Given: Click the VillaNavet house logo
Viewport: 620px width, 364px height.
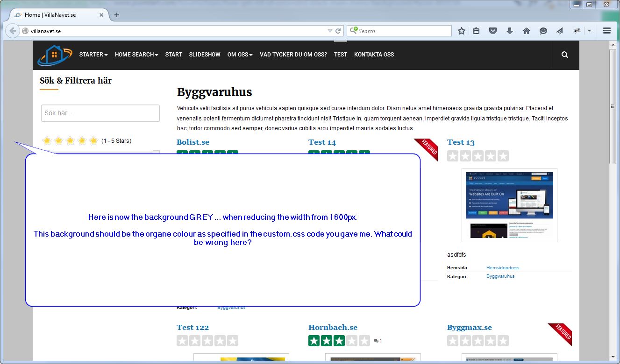Looking at the screenshot, I should (x=55, y=55).
